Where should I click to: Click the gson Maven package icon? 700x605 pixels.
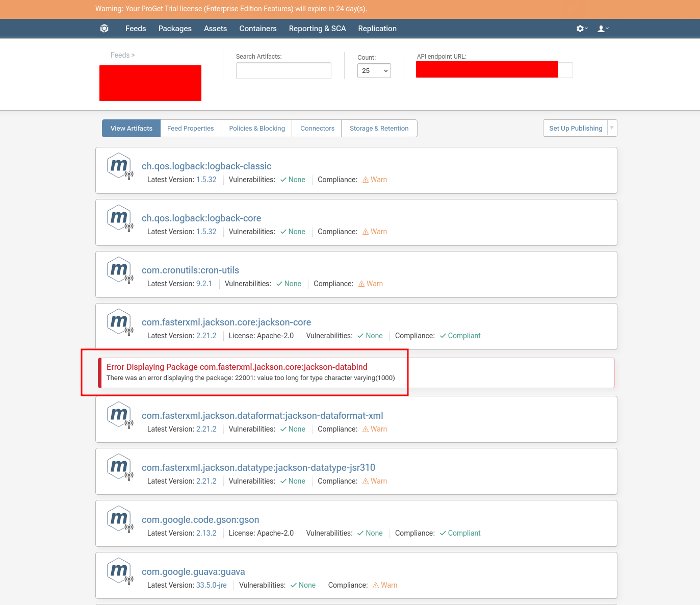[120, 520]
